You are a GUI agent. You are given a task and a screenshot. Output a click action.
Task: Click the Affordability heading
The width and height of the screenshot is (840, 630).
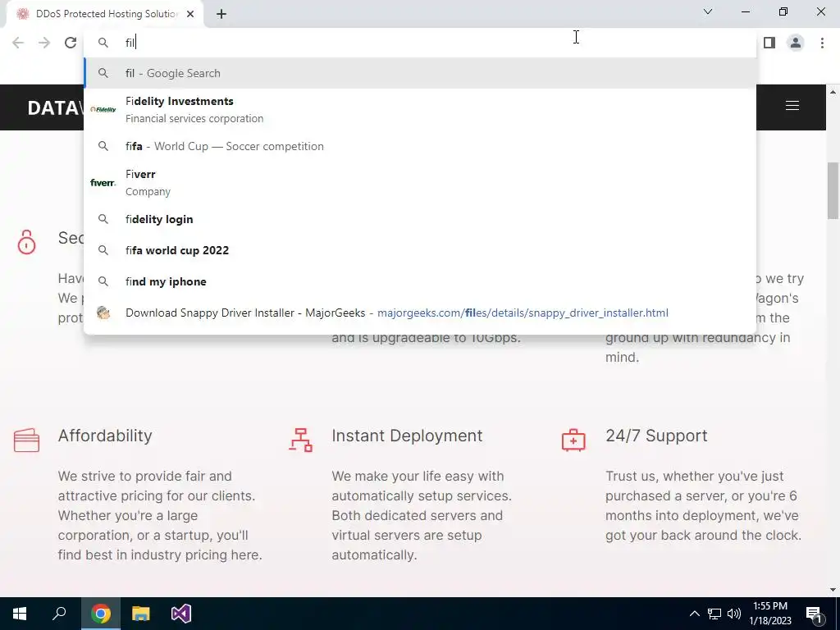click(105, 436)
